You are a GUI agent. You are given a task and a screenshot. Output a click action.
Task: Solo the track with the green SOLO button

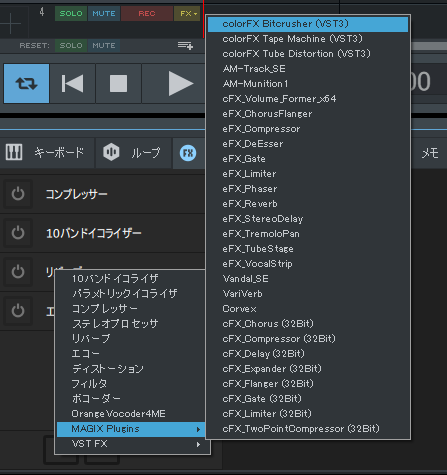[x=71, y=14]
